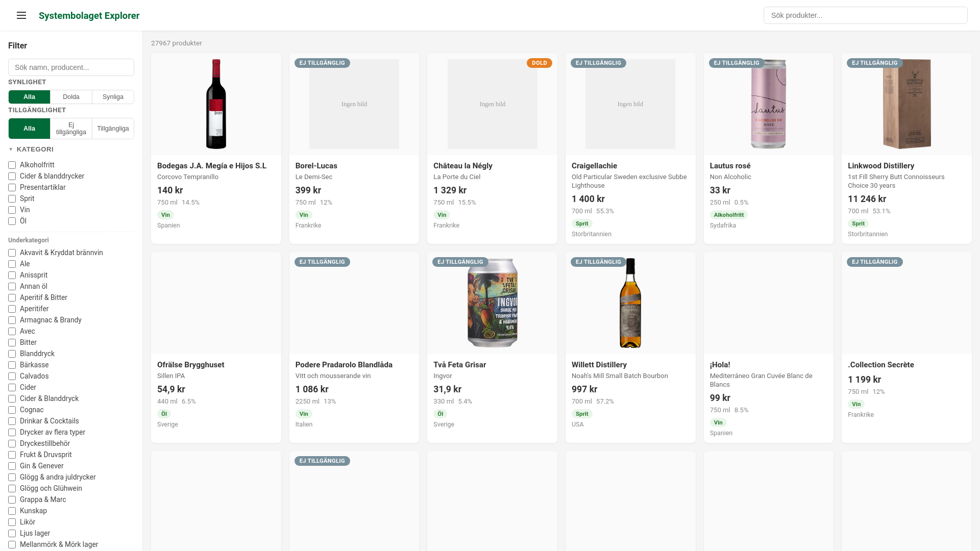Image resolution: width=980 pixels, height=551 pixels.
Task: Select Alla under Synlighet
Action: (x=29, y=97)
